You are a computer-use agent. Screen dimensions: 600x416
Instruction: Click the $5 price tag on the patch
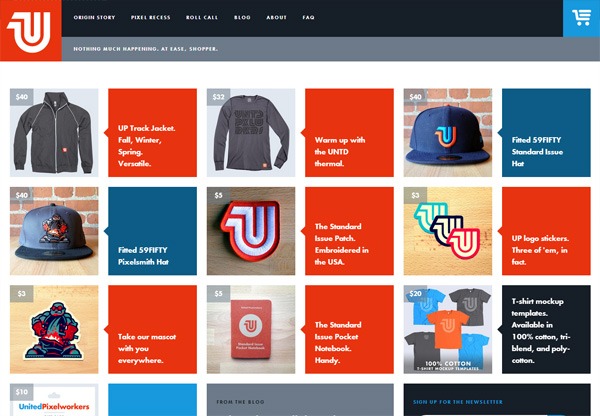pyautogui.click(x=218, y=195)
